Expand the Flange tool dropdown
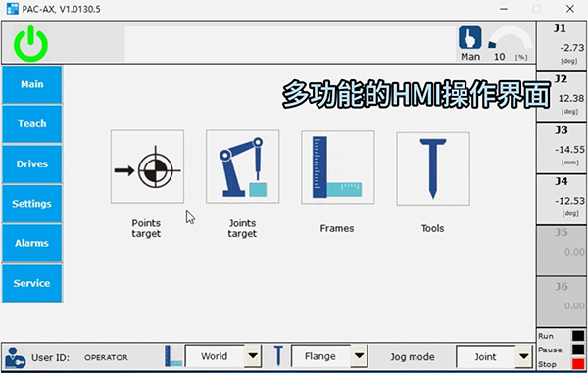Viewport: 588px width, 373px height. (360, 355)
